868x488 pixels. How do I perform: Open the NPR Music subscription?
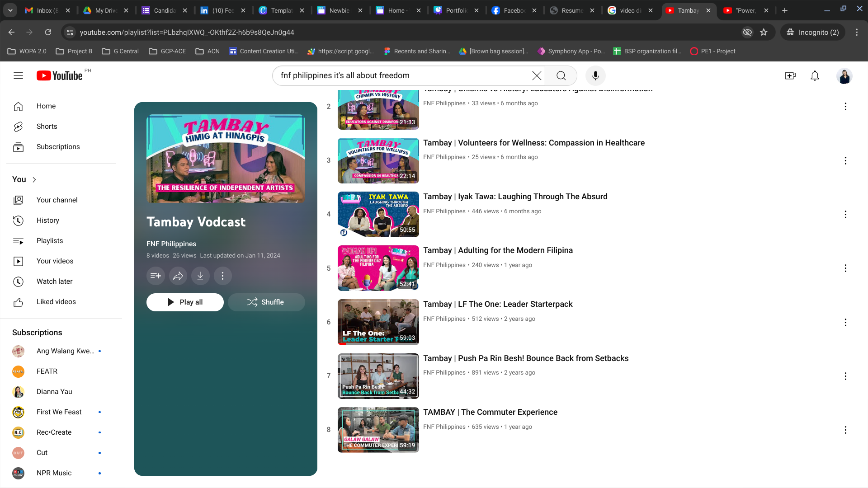pyautogui.click(x=61, y=473)
